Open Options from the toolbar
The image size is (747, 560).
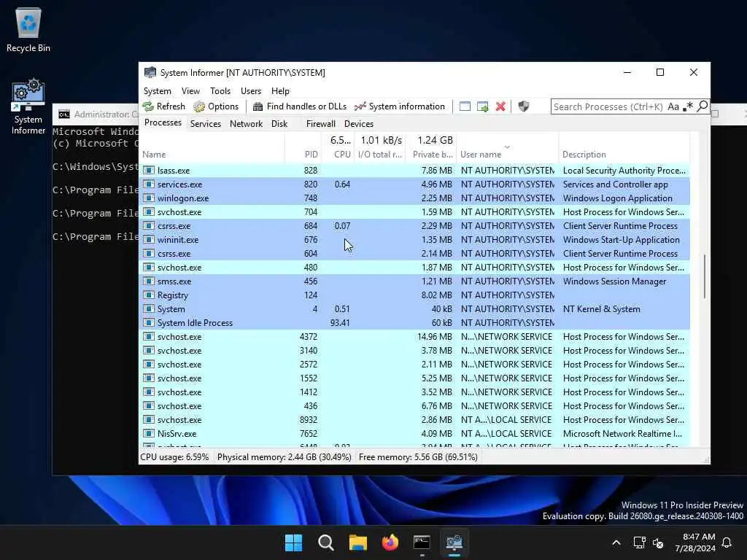point(216,106)
